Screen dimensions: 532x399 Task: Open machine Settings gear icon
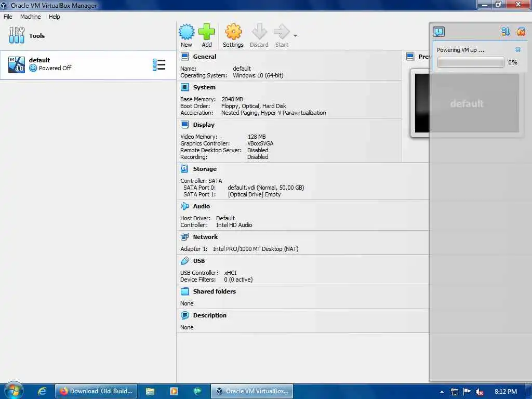click(x=233, y=32)
